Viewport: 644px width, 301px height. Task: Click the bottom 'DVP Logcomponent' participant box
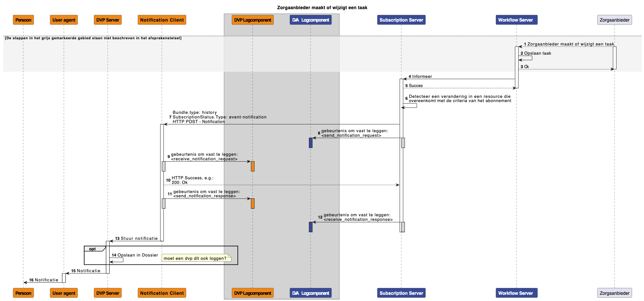(253, 293)
